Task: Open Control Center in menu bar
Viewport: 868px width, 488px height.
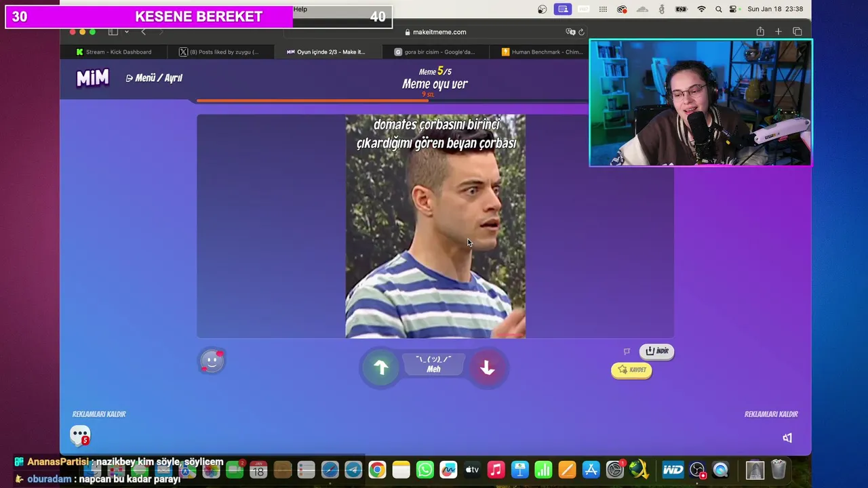Action: coord(733,9)
